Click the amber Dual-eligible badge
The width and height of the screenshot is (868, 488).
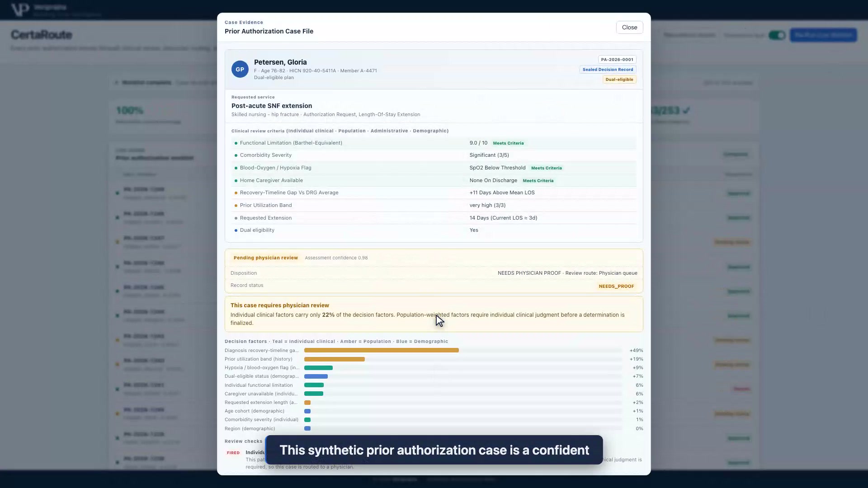coord(619,80)
